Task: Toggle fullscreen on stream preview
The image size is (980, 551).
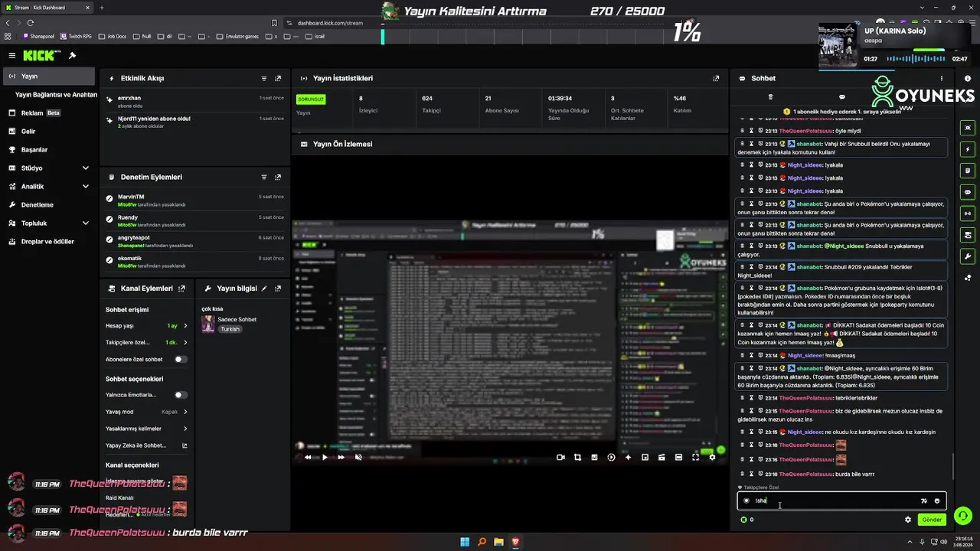Action: (x=695, y=458)
